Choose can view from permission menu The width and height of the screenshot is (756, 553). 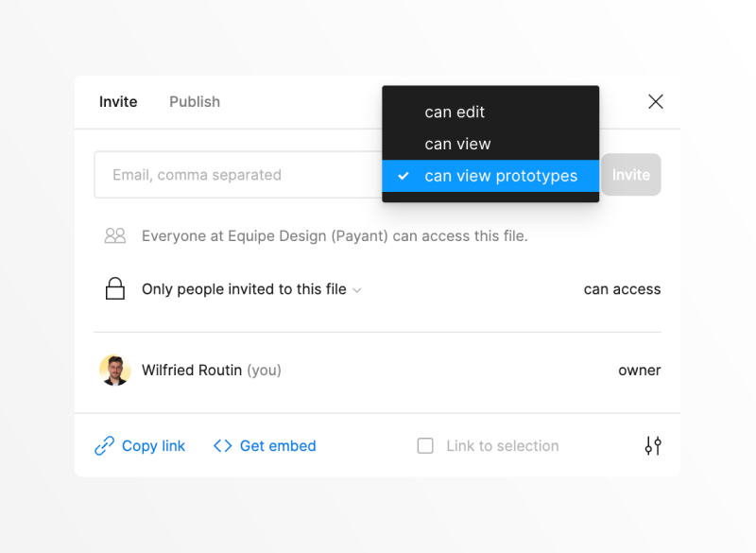[x=457, y=144]
